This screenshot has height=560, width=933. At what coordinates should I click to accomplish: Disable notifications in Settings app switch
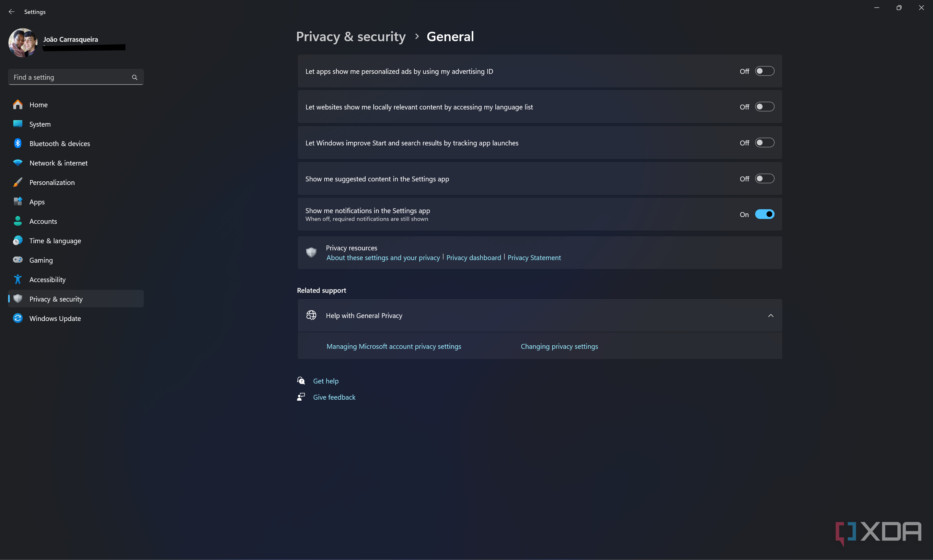pos(764,214)
